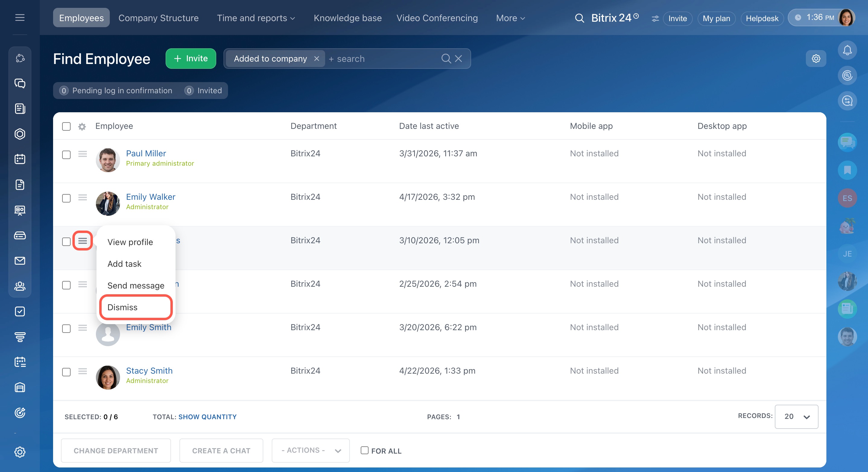Open Emily Walker's profile link

(150, 197)
